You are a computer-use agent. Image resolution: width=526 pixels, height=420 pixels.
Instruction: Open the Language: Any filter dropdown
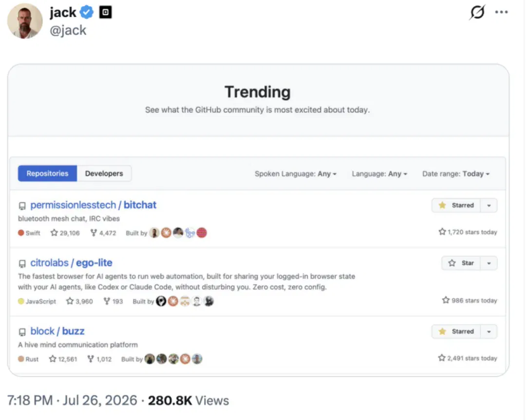(379, 174)
